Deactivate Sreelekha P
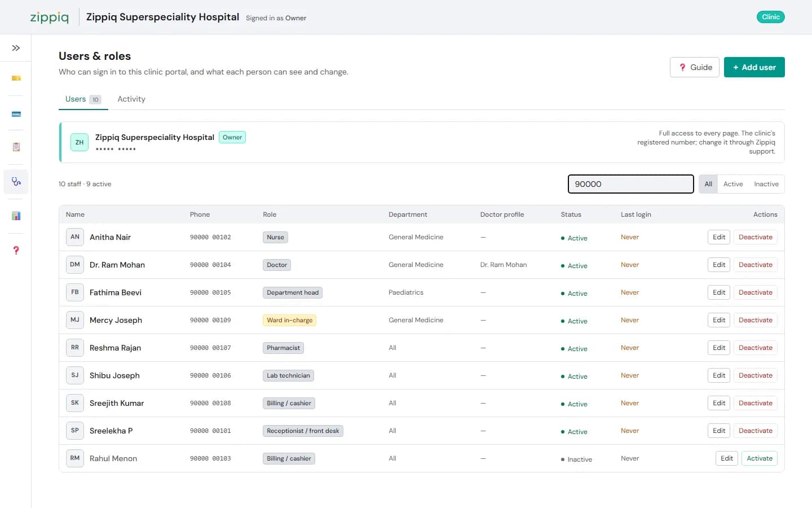The height and width of the screenshot is (508, 812). point(756,431)
